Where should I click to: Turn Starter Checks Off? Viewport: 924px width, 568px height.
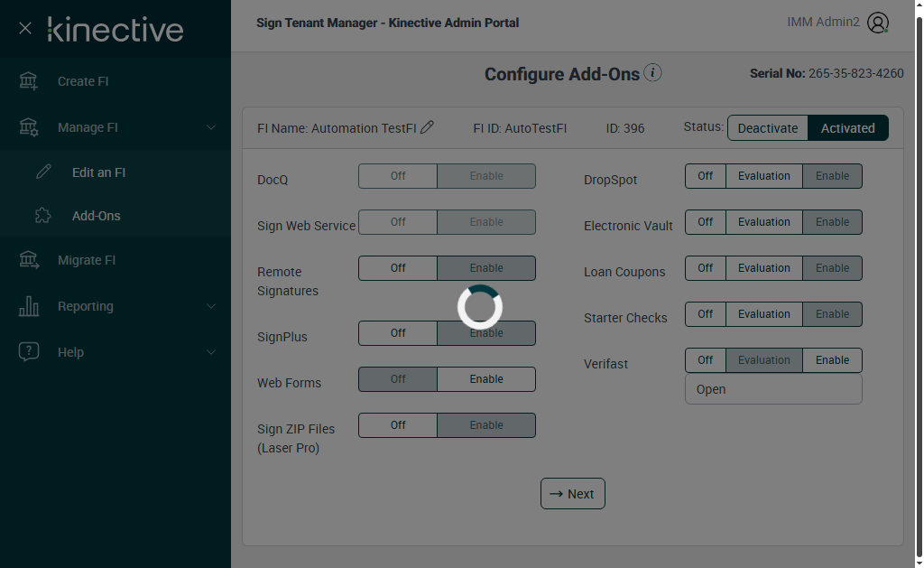[x=706, y=313]
